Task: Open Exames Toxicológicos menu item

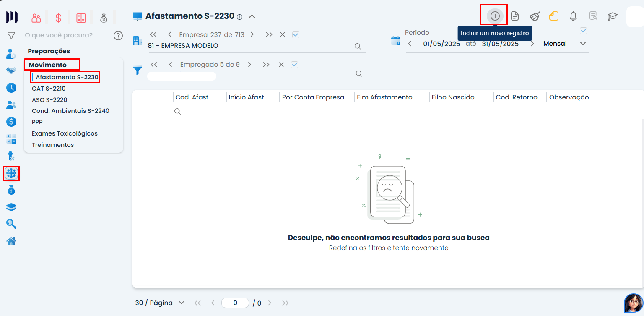Action: (65, 133)
